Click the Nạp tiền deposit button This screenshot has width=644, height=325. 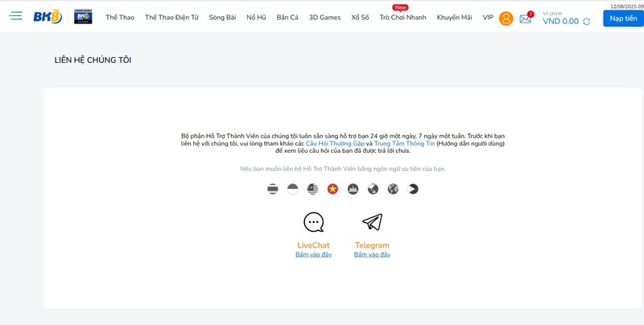pos(623,19)
